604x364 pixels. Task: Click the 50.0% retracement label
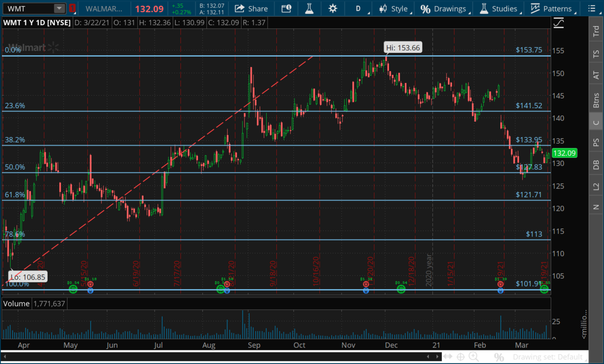[15, 167]
